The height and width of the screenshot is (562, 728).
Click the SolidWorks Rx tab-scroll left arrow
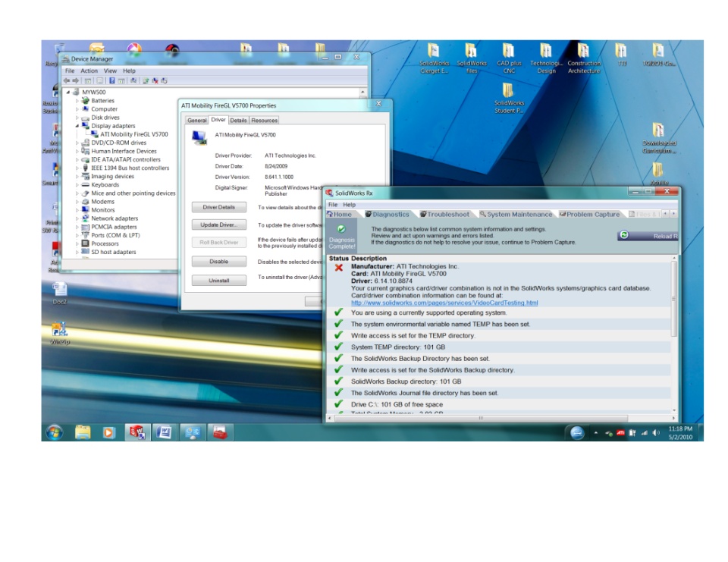click(x=665, y=214)
